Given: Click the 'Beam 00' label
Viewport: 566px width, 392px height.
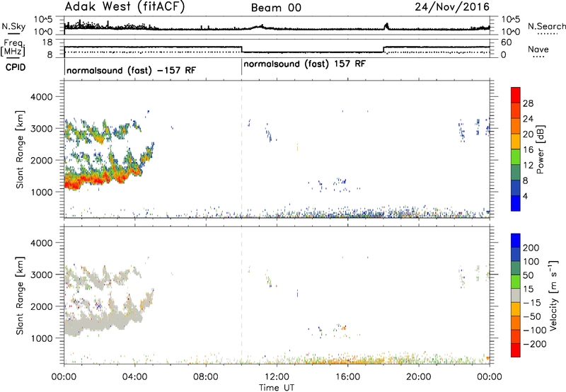Looking at the screenshot, I should click(x=276, y=8).
